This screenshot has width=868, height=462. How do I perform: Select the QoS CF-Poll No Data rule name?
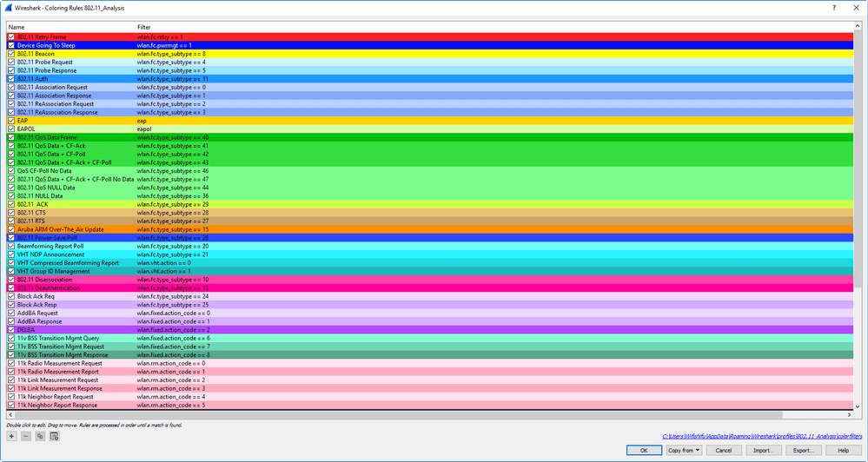coord(44,171)
